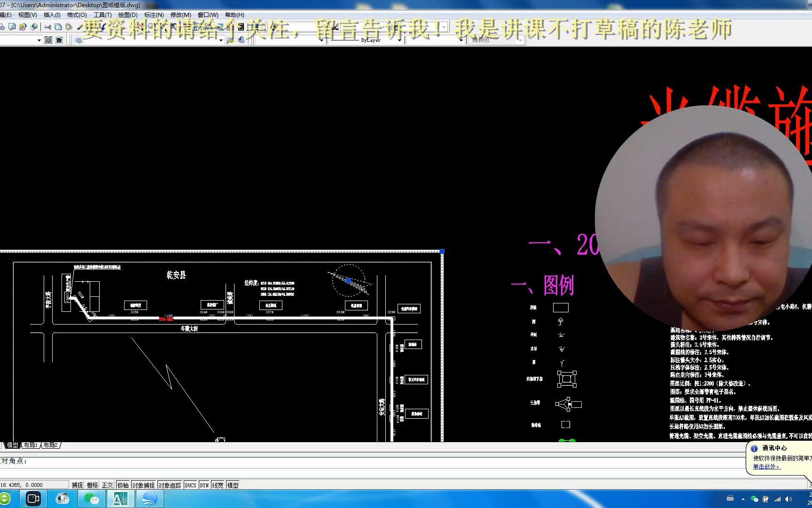Toggle 捕捉 snap mode in status bar
The height and width of the screenshot is (508, 812).
(x=78, y=485)
